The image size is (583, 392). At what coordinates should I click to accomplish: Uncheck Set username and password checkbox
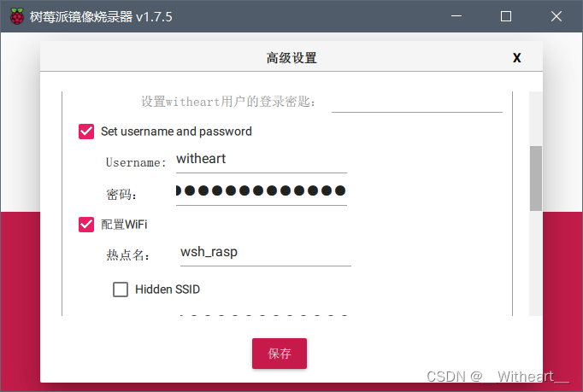(86, 132)
